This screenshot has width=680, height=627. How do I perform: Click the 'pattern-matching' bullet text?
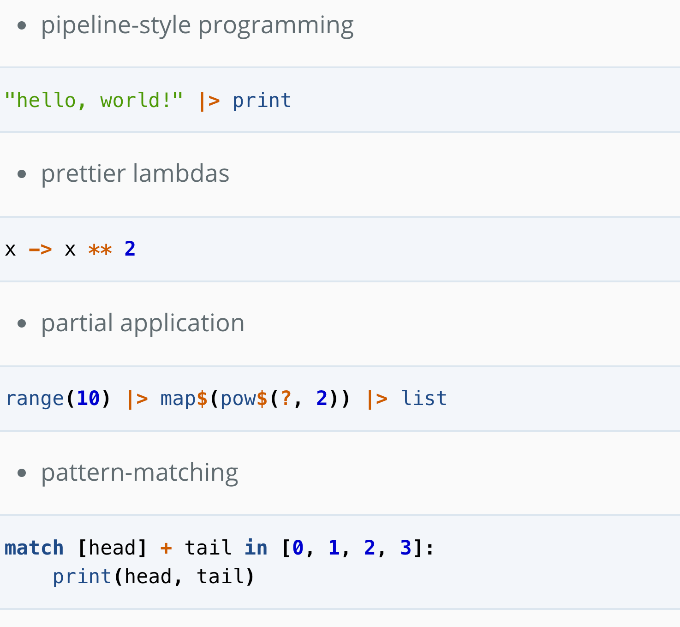(140, 473)
